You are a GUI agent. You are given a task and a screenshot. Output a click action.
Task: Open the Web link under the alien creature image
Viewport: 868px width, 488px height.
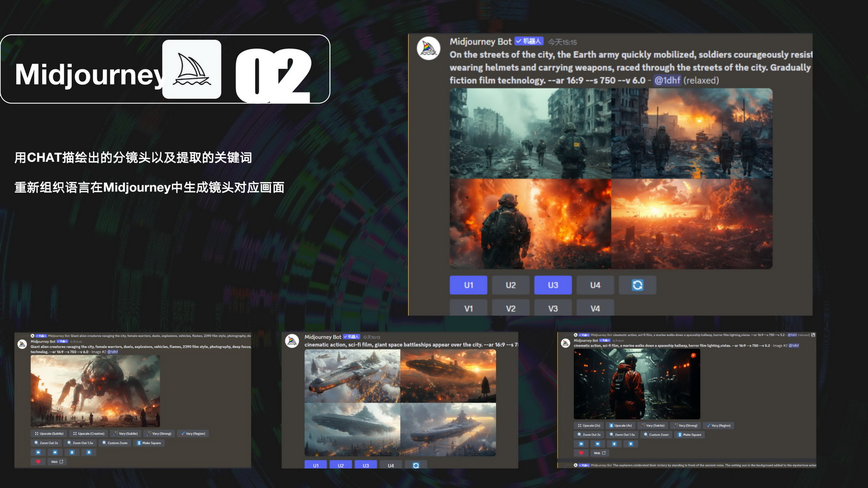[x=57, y=461]
